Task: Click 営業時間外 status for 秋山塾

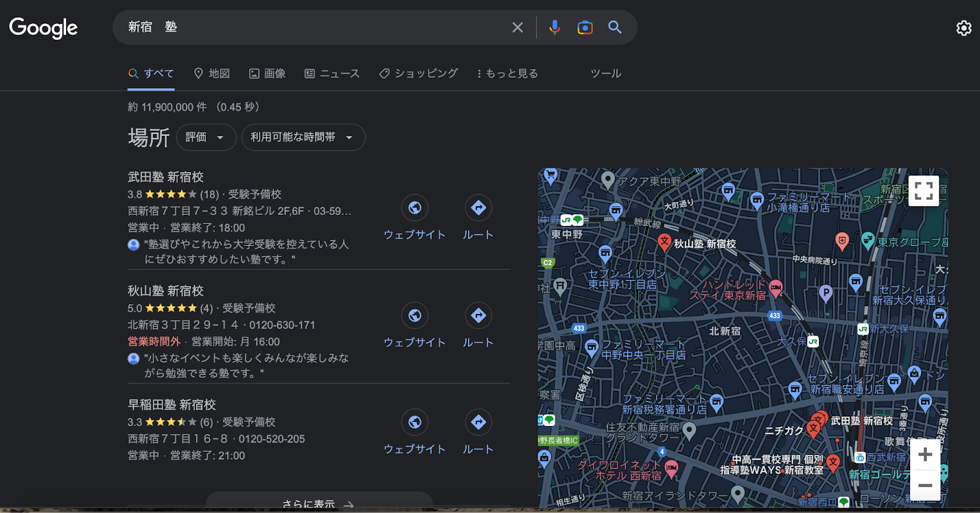Action: [x=154, y=342]
